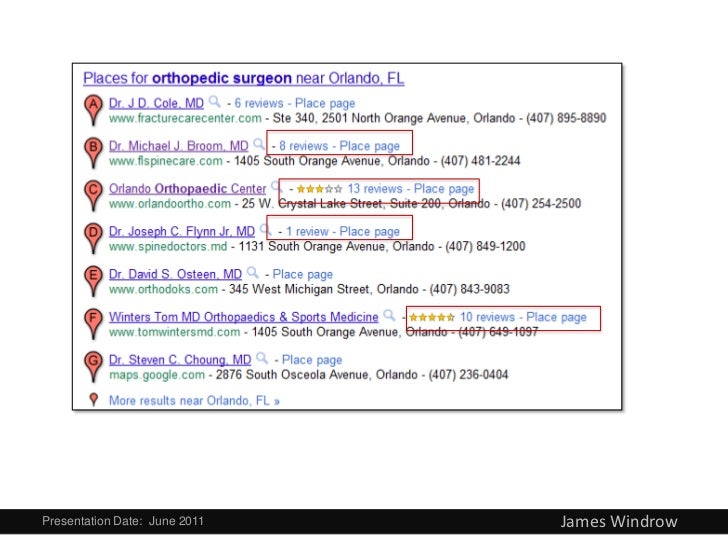Click magnifier icon next to Dr. Michael J. Broom
Viewport: 728px width, 546px height.
coord(259,144)
